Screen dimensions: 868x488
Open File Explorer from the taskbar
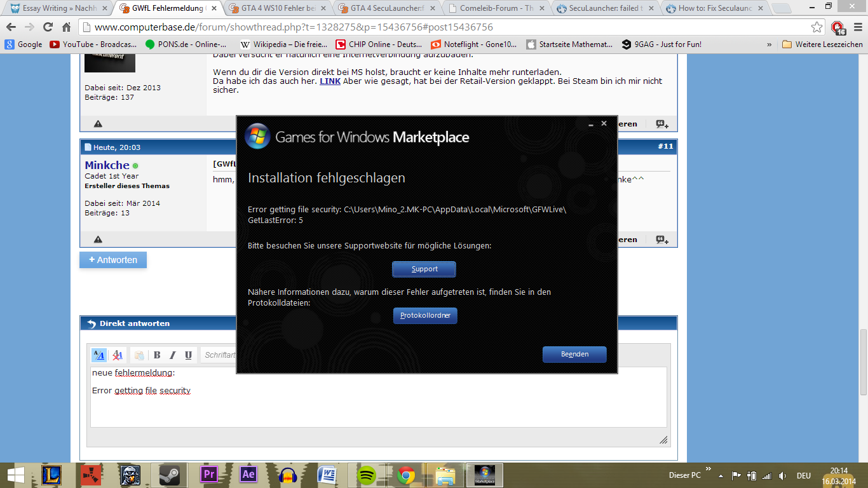coord(446,475)
